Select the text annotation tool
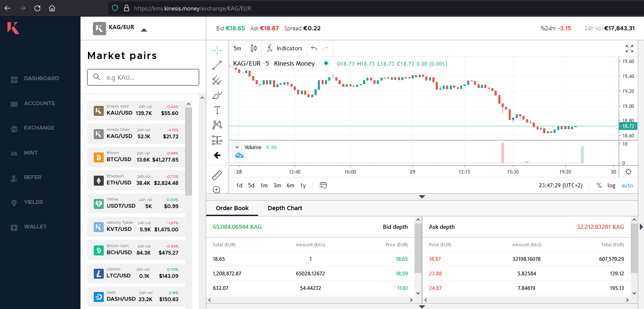644x309 pixels. pyautogui.click(x=217, y=110)
